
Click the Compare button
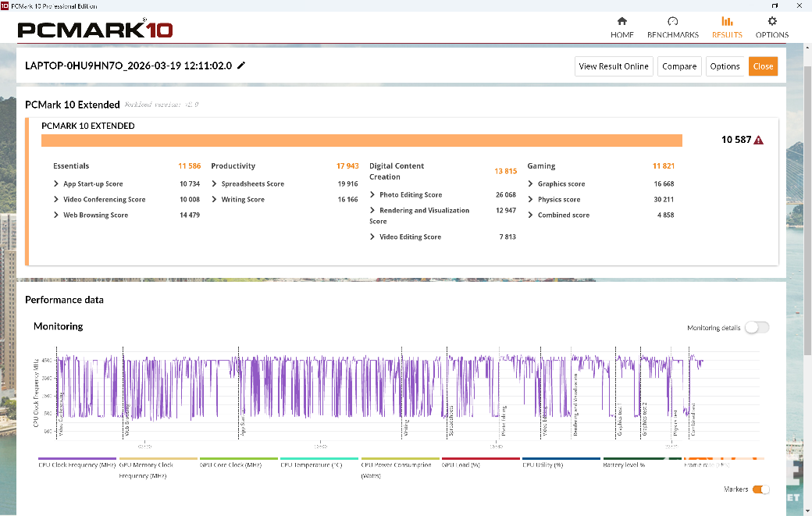pyautogui.click(x=678, y=66)
